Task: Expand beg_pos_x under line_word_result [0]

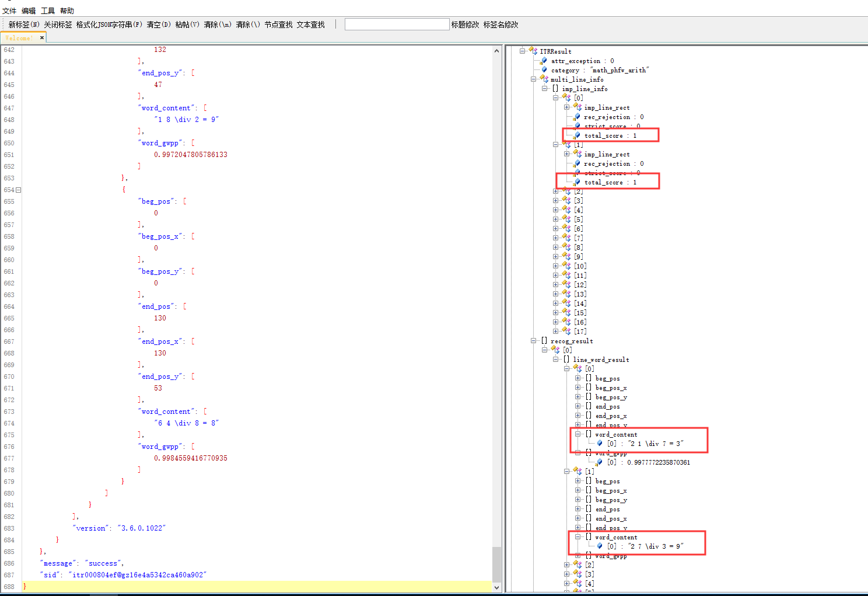Action: (578, 388)
